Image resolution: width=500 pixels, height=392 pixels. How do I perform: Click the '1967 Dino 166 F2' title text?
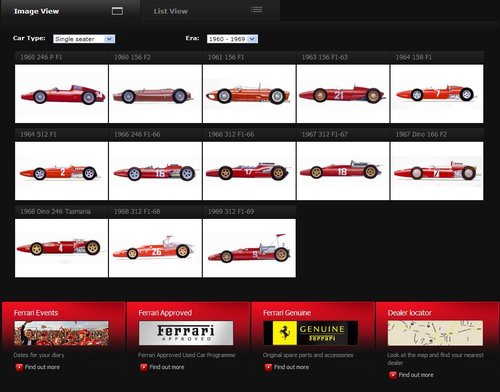(x=421, y=134)
